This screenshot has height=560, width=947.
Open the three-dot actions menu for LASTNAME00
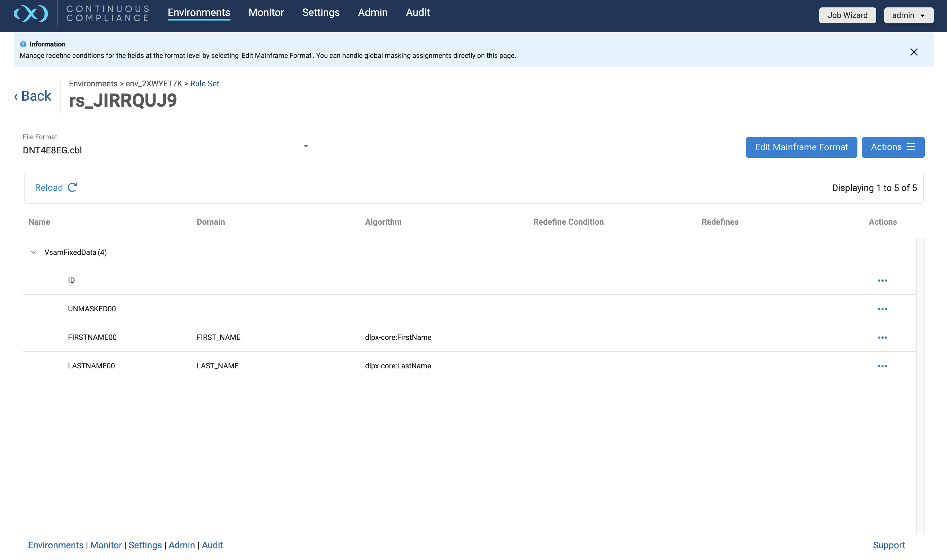coord(882,366)
